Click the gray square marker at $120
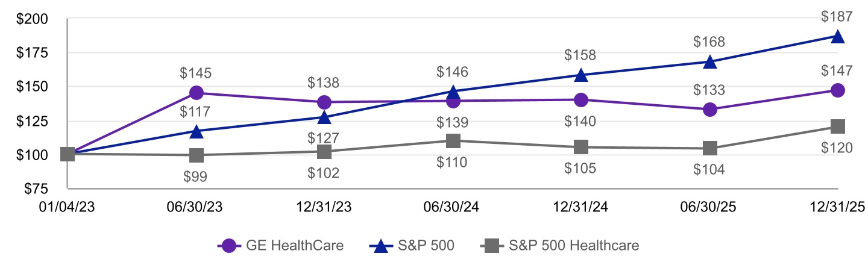868x277 pixels. [838, 126]
